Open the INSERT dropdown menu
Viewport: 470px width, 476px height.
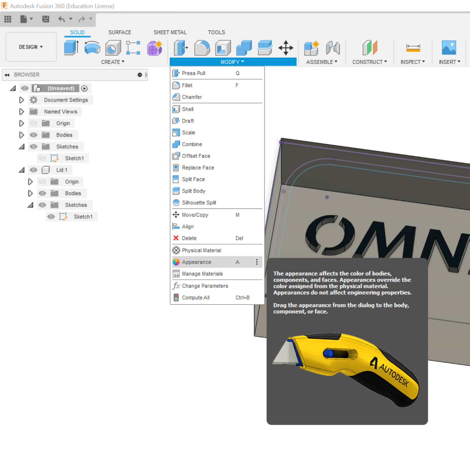coord(450,62)
